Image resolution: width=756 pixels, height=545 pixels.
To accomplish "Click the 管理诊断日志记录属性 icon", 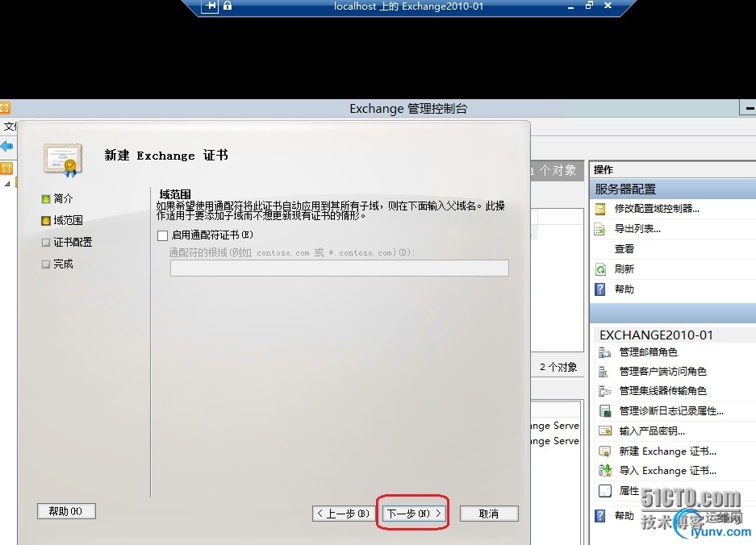I will [604, 411].
